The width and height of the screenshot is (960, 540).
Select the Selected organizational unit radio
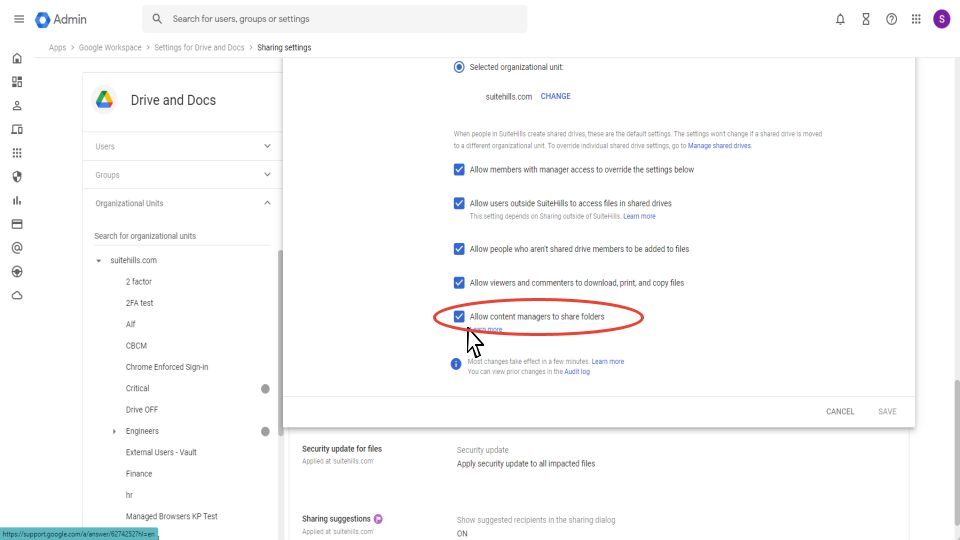pyautogui.click(x=459, y=67)
